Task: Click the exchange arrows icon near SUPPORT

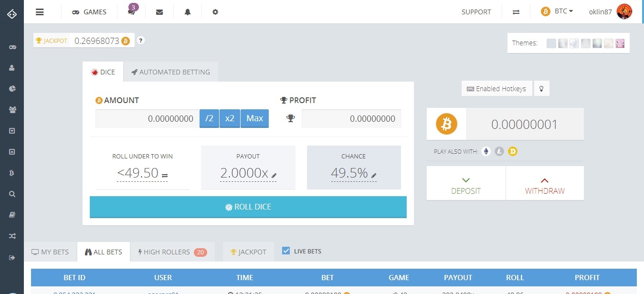Action: pos(516,12)
